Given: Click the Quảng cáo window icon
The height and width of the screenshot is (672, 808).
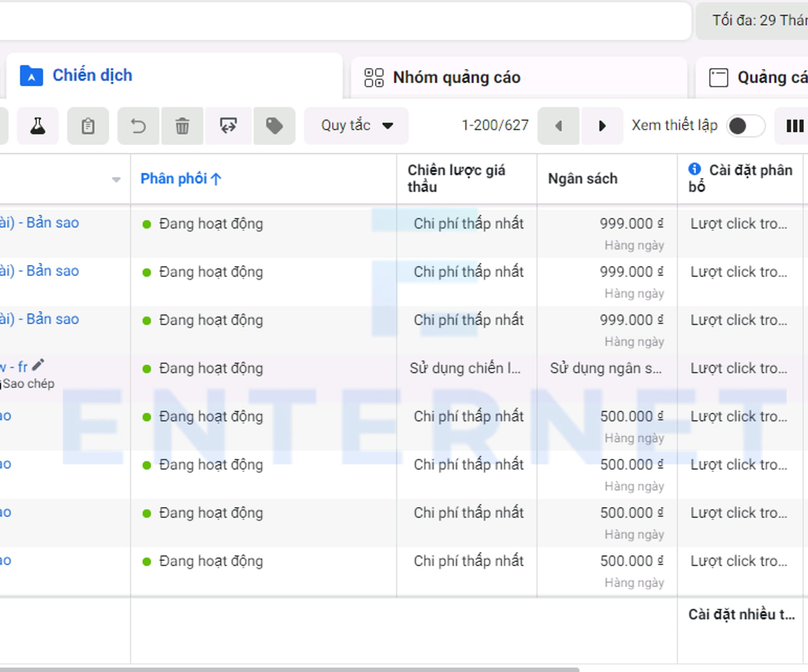Looking at the screenshot, I should coord(718,78).
